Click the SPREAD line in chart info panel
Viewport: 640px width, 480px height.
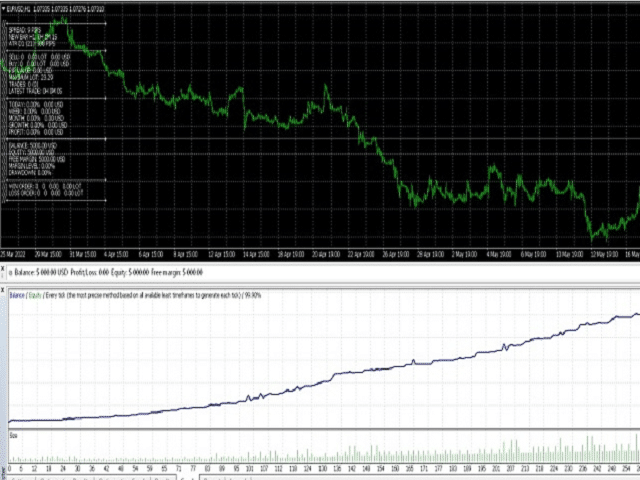tap(25, 30)
